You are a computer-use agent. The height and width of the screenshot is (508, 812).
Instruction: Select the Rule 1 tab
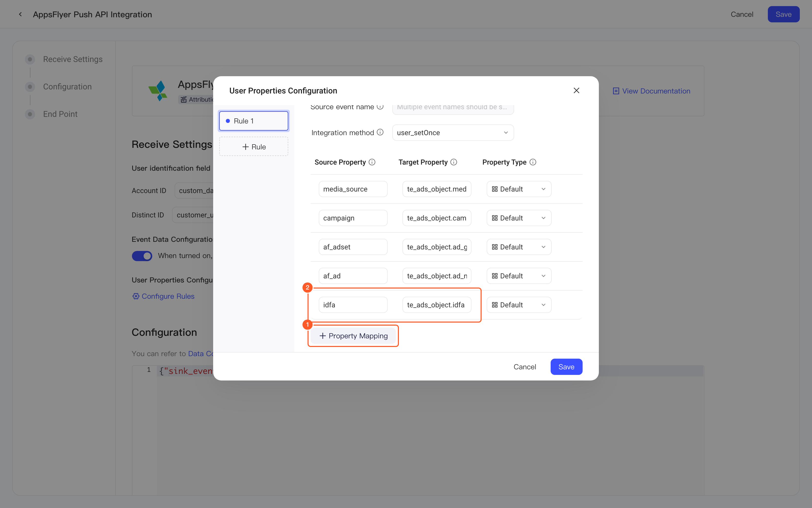pos(253,121)
